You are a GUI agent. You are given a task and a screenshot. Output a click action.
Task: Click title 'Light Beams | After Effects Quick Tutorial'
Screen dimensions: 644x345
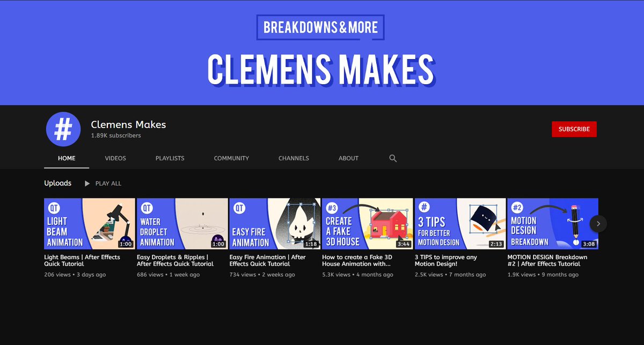pyautogui.click(x=82, y=260)
